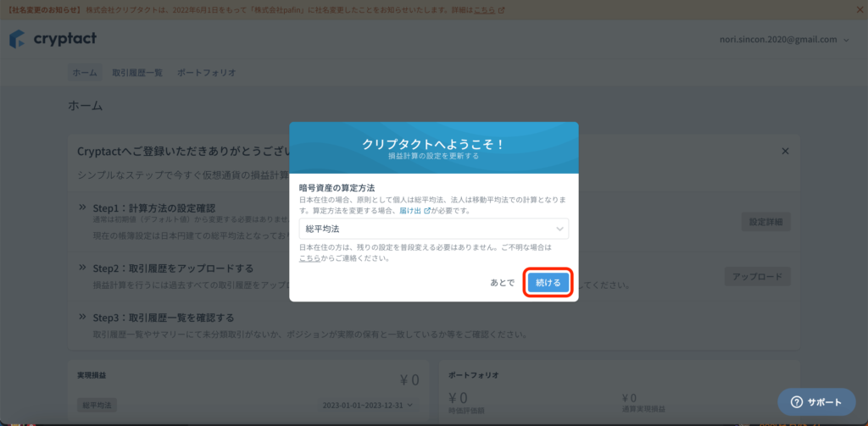The width and height of the screenshot is (868, 426).
Task: Select the ホーム tab
Action: pyautogui.click(x=85, y=73)
